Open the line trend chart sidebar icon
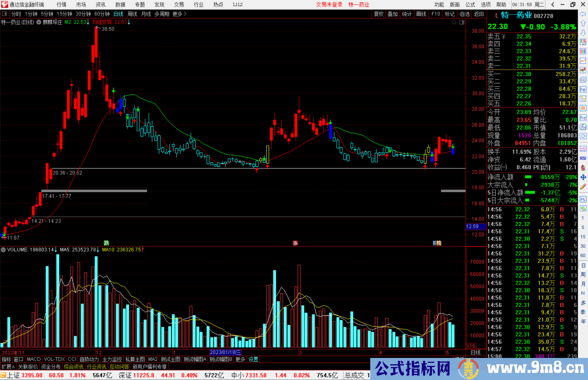This screenshot has width=588, height=380. click(583, 61)
